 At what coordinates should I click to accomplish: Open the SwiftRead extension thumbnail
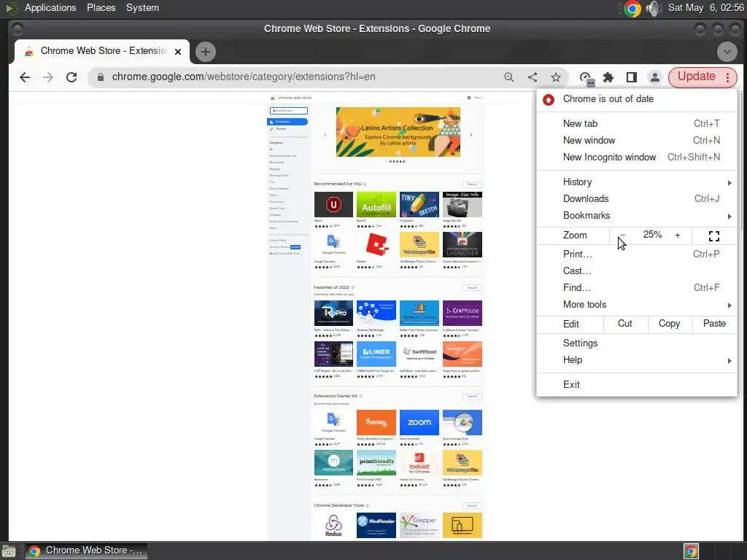pyautogui.click(x=419, y=354)
